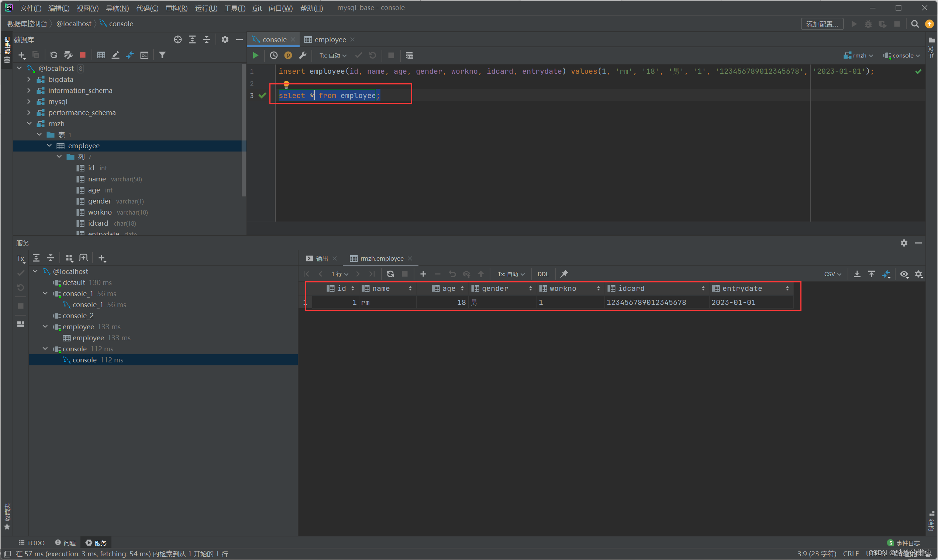The image size is (938, 560).
Task: Select the idcard column in database tree
Action: tap(98, 223)
